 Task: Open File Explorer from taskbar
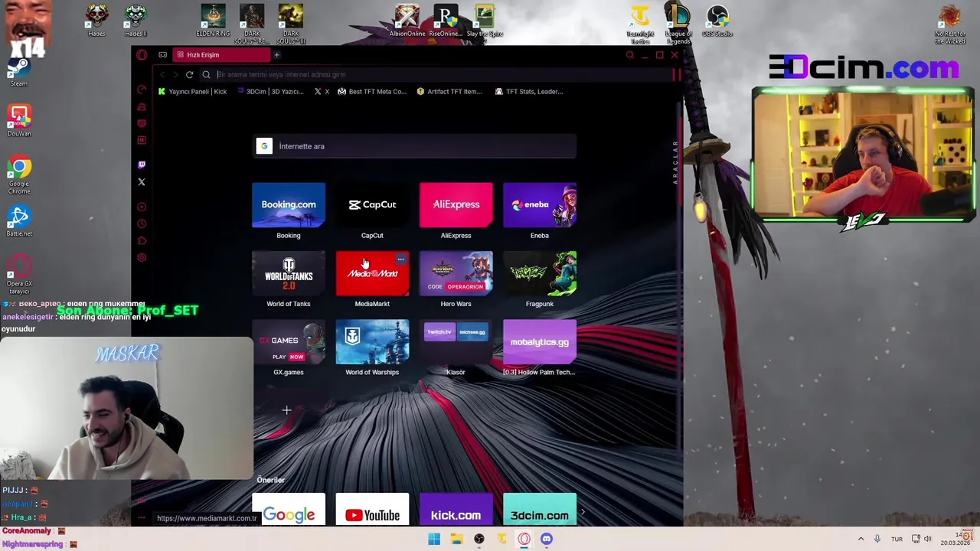(457, 540)
